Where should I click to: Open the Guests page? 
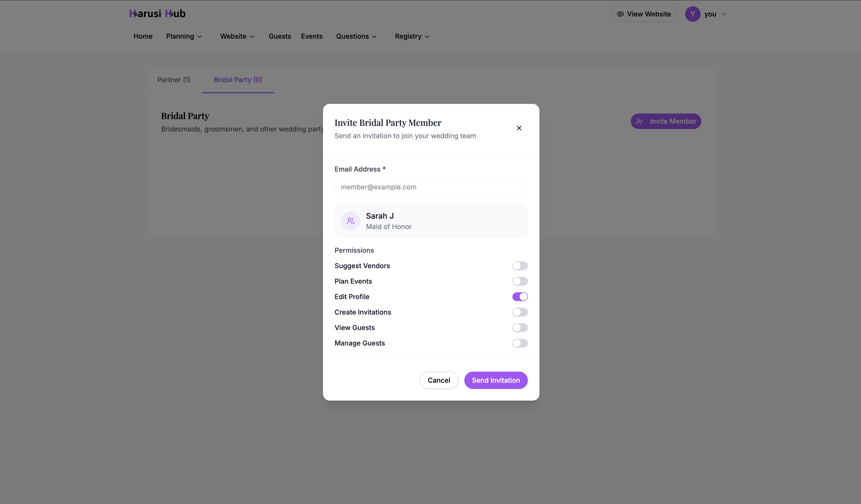[x=280, y=36]
